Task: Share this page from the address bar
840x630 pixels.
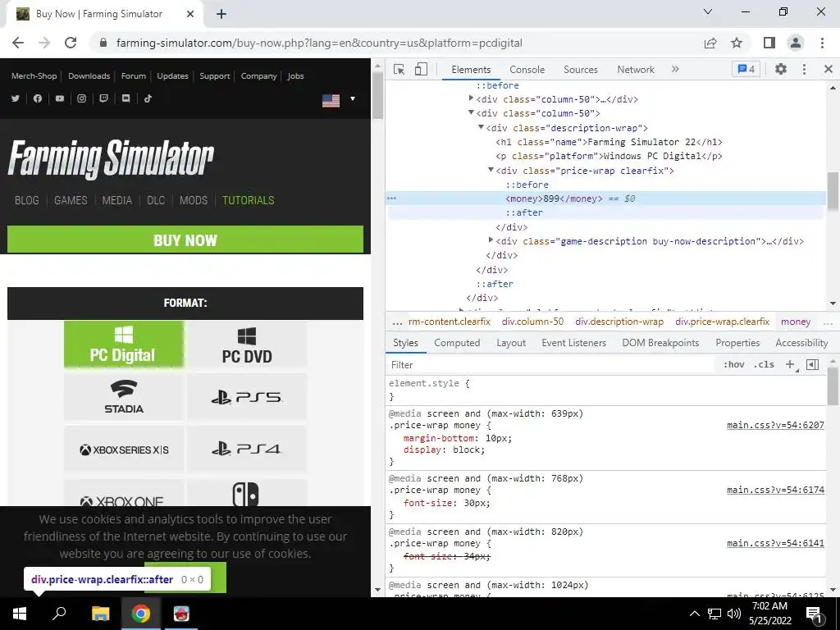Action: tap(710, 43)
